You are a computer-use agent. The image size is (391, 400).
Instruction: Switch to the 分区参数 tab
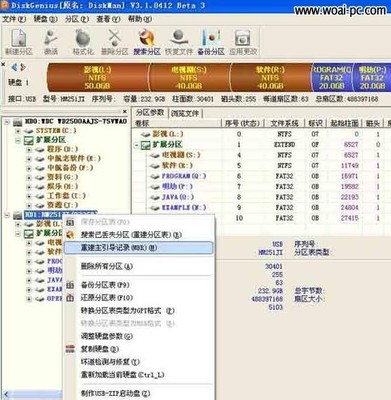(x=150, y=113)
